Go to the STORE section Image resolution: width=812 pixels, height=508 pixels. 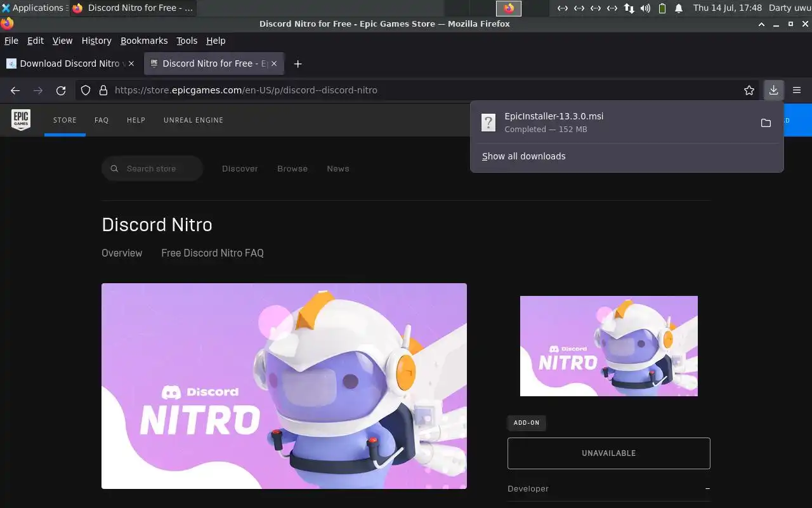point(65,120)
